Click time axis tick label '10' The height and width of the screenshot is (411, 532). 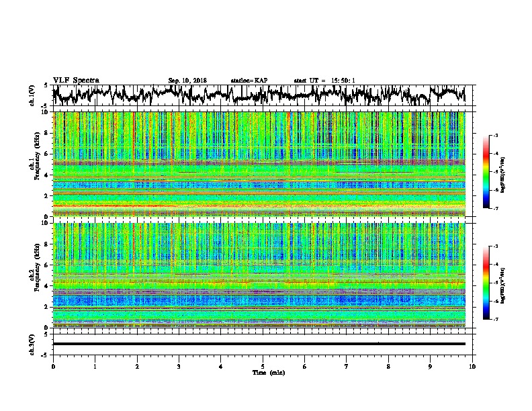click(x=472, y=367)
